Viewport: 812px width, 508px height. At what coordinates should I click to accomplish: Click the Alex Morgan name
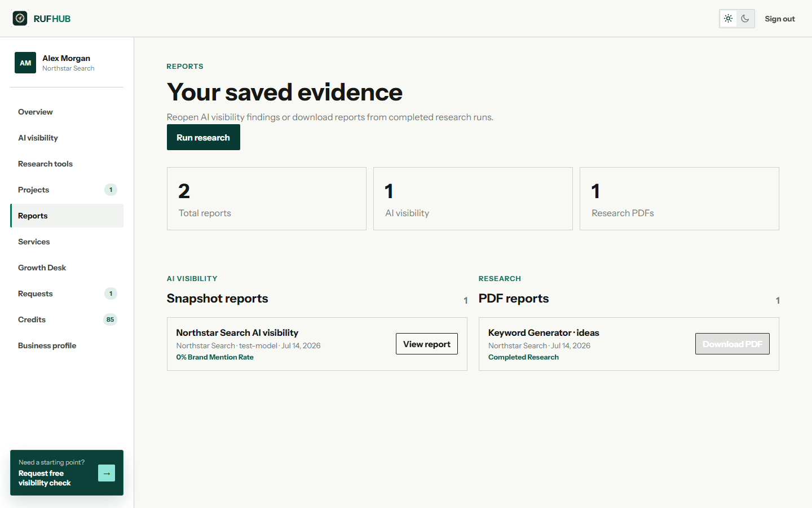(x=66, y=58)
